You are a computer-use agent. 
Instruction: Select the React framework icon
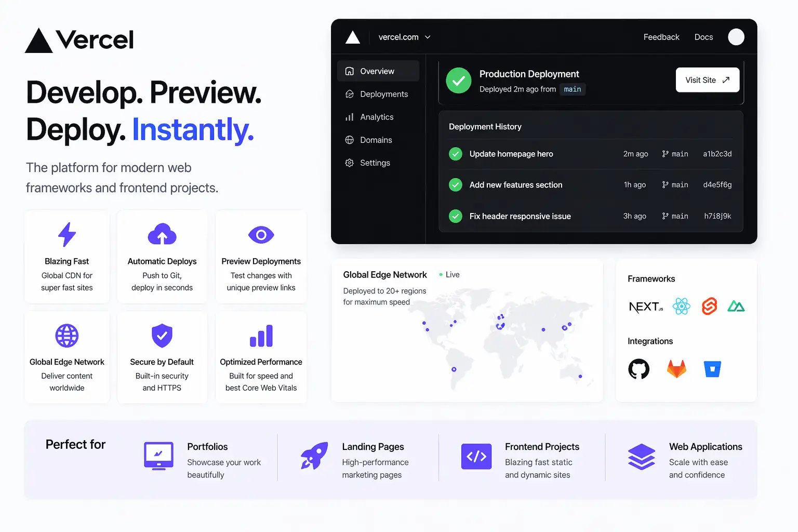tap(682, 306)
